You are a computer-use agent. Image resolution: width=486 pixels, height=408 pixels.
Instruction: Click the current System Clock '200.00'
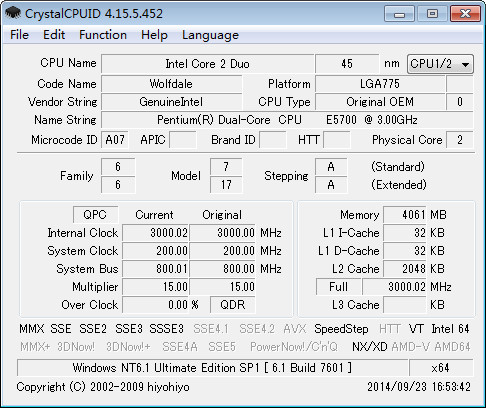(155, 251)
